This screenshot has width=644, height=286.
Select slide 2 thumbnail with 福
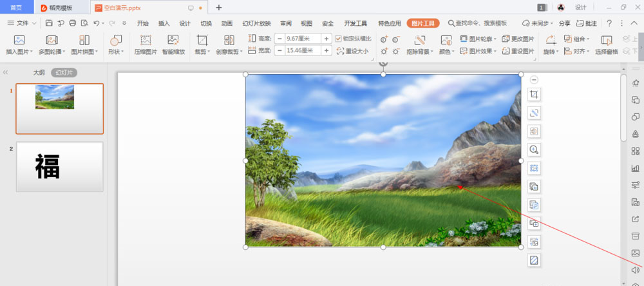click(59, 166)
